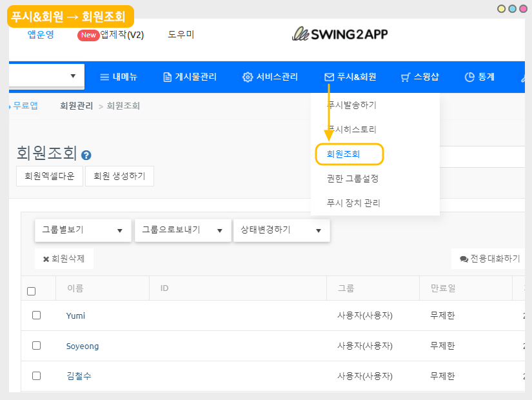Click the SWING2APP logo
Viewport: 532px width, 400px height.
[340, 34]
